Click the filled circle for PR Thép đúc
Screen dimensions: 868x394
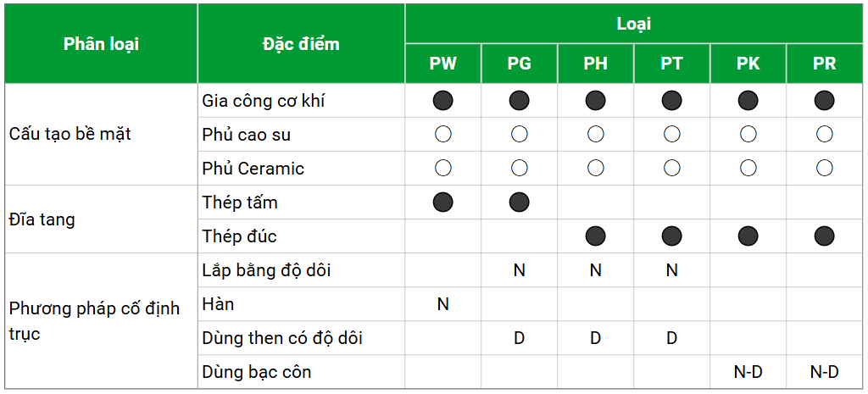coord(824,236)
